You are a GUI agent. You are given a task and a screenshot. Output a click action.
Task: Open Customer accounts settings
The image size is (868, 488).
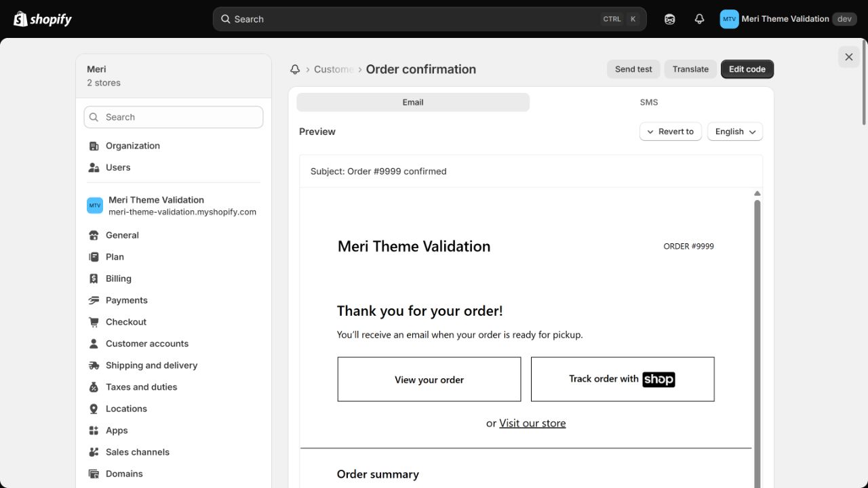coord(174,344)
